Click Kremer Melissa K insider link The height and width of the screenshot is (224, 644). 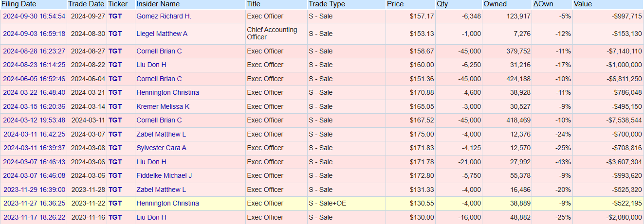(163, 106)
